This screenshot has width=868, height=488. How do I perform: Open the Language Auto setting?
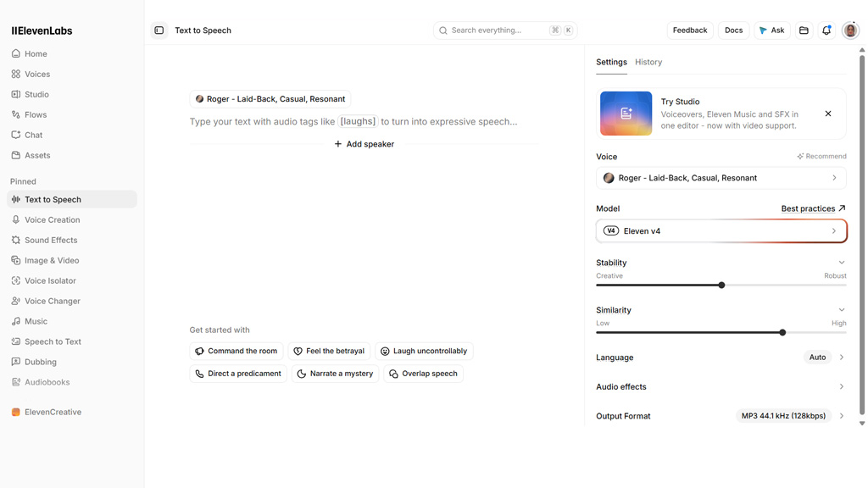tap(721, 358)
